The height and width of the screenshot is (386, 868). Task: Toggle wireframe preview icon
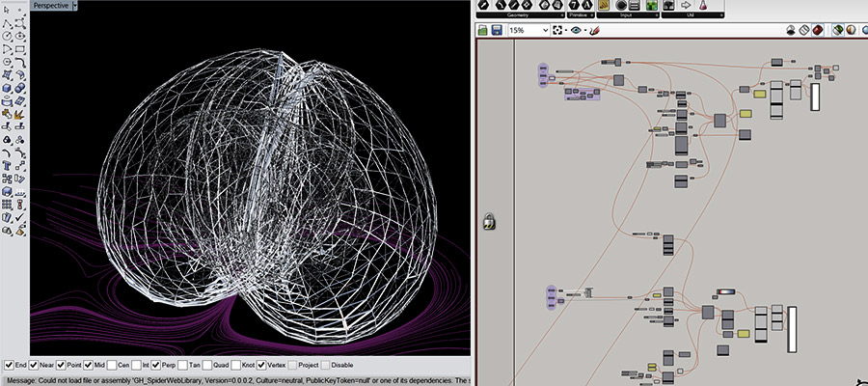pos(804,30)
